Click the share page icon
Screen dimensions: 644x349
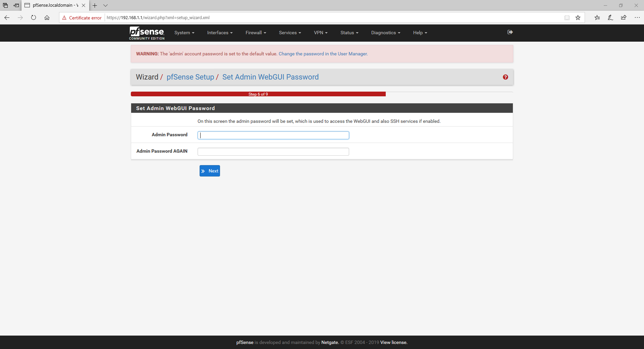coord(624,18)
